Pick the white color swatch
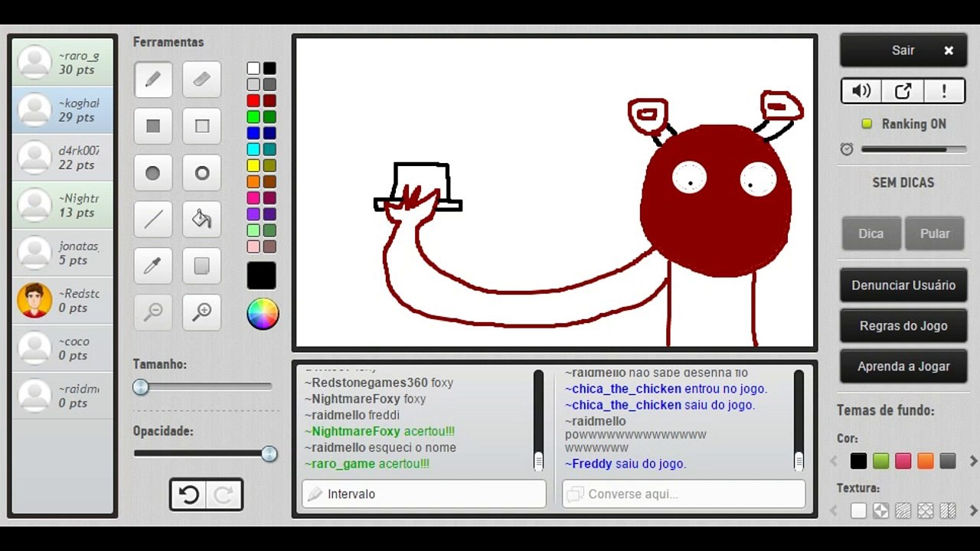The height and width of the screenshot is (551, 980). [253, 68]
